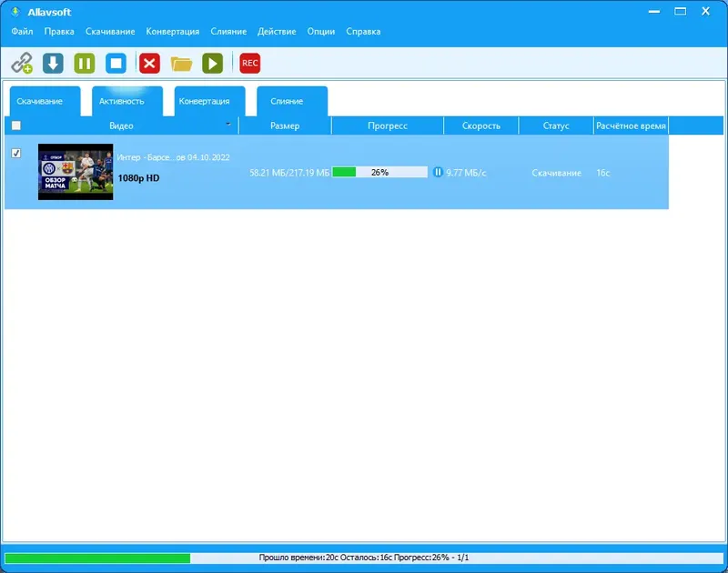Viewport: 728px width, 573px height.
Task: Switch to the Конвертация tab
Action: tap(210, 101)
